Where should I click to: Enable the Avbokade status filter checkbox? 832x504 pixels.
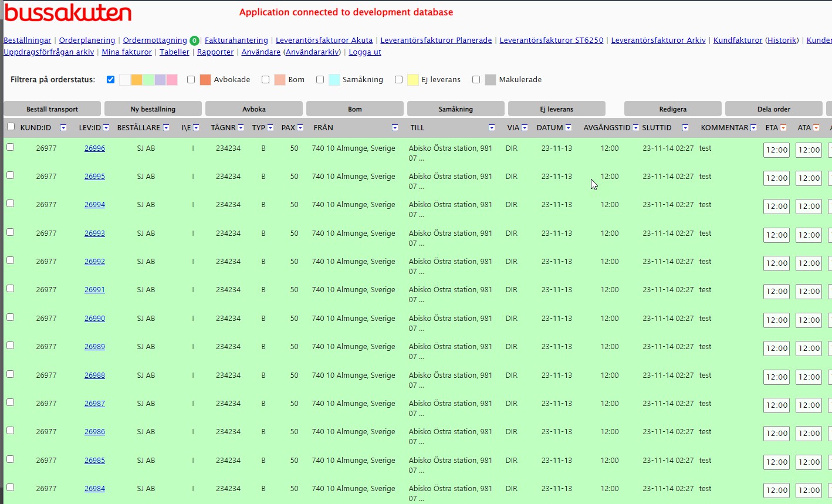191,79
